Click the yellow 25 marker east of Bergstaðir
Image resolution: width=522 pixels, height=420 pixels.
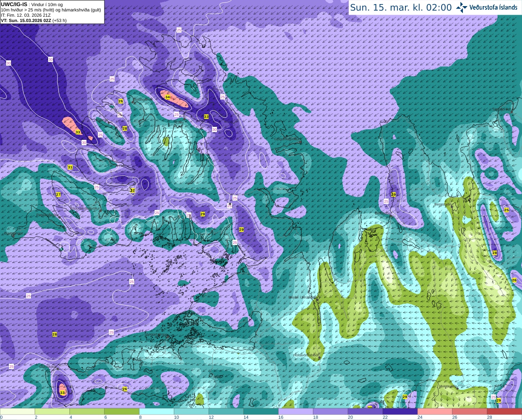pyautogui.click(x=507, y=210)
